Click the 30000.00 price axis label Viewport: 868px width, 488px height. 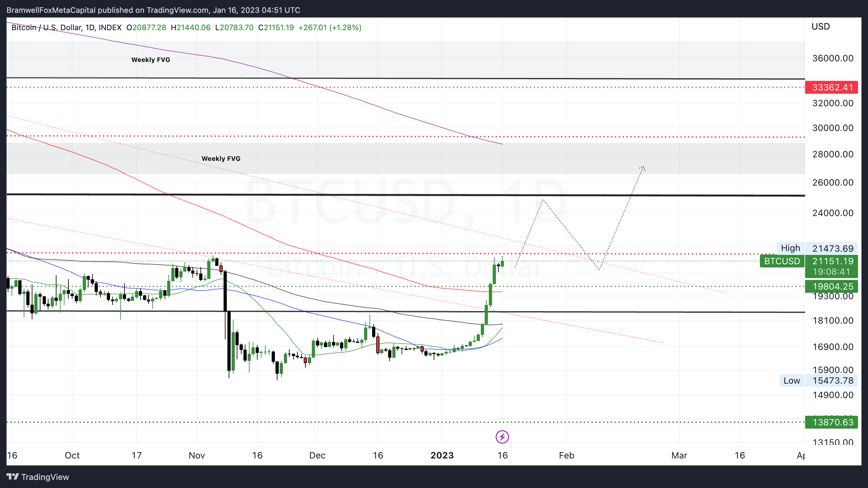coord(833,128)
